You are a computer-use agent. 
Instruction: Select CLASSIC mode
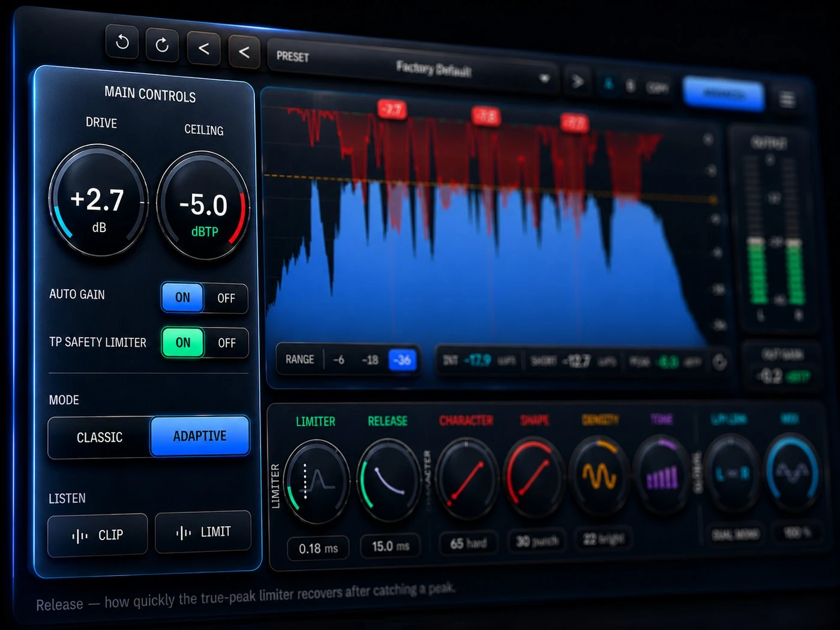tap(100, 437)
